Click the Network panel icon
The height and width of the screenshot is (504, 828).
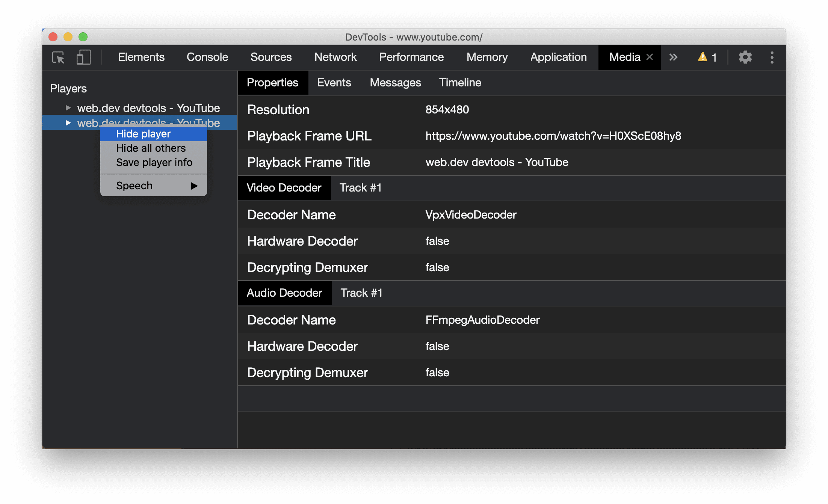[x=335, y=57]
